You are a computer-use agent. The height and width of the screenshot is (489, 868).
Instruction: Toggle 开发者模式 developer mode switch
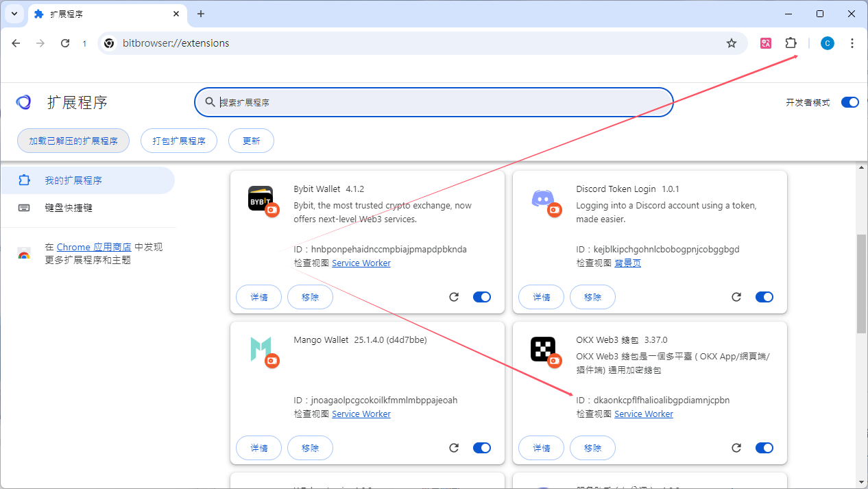tap(849, 102)
